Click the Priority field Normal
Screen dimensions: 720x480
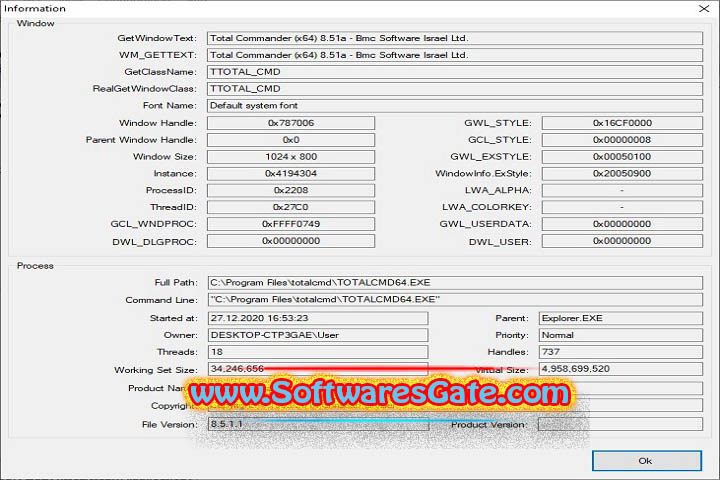coord(621,335)
